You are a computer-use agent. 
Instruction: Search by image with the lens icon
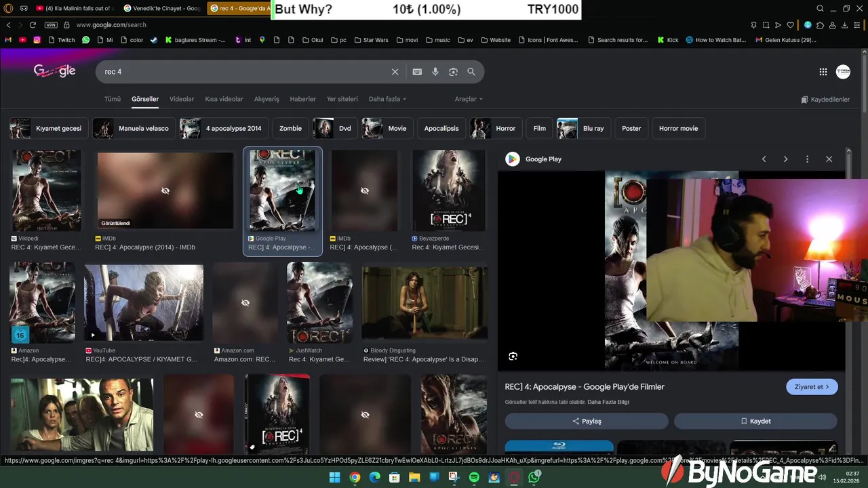[x=453, y=72]
